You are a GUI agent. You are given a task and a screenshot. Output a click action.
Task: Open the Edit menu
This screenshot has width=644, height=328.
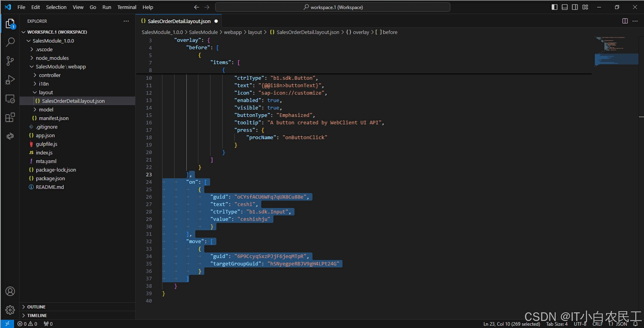tap(36, 7)
